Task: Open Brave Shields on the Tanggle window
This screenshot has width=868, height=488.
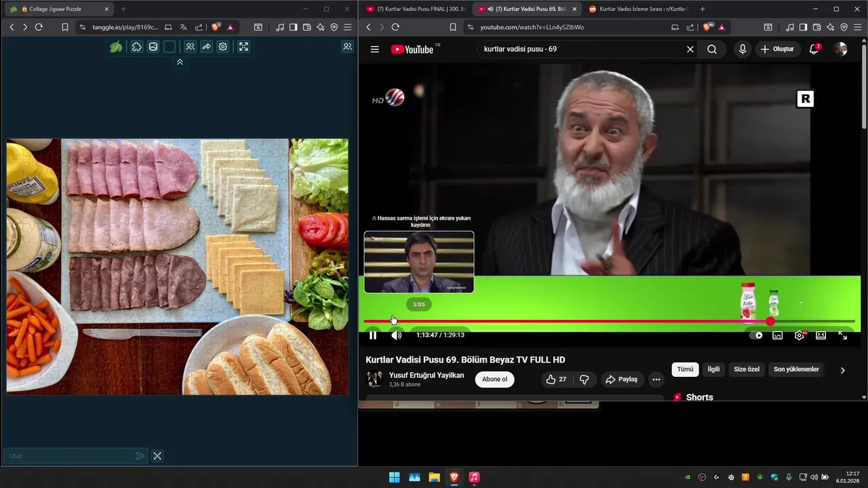Action: [216, 27]
